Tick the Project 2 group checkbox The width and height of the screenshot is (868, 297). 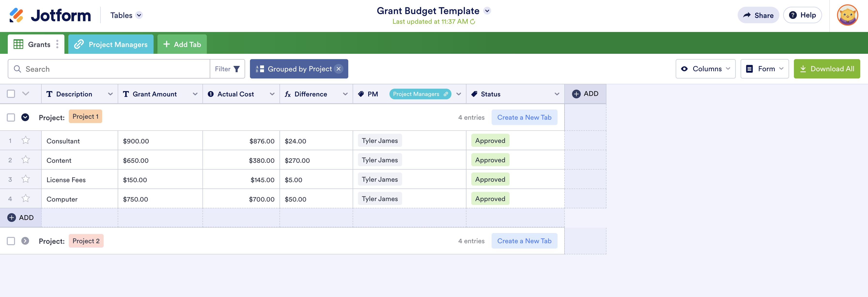[11, 241]
